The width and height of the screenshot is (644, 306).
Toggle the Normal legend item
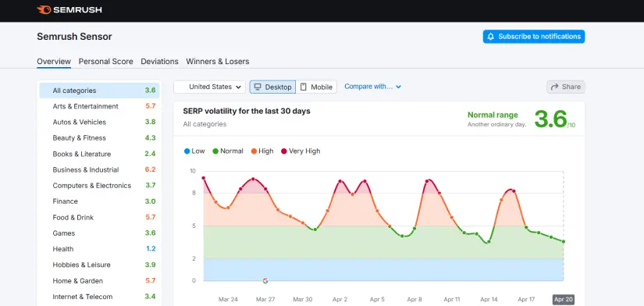point(228,151)
